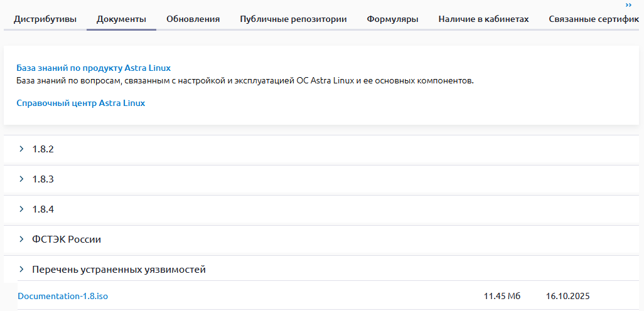Switch to Наличие в кабинетах tab
Viewport: 644px width, 311px height.
click(x=483, y=19)
